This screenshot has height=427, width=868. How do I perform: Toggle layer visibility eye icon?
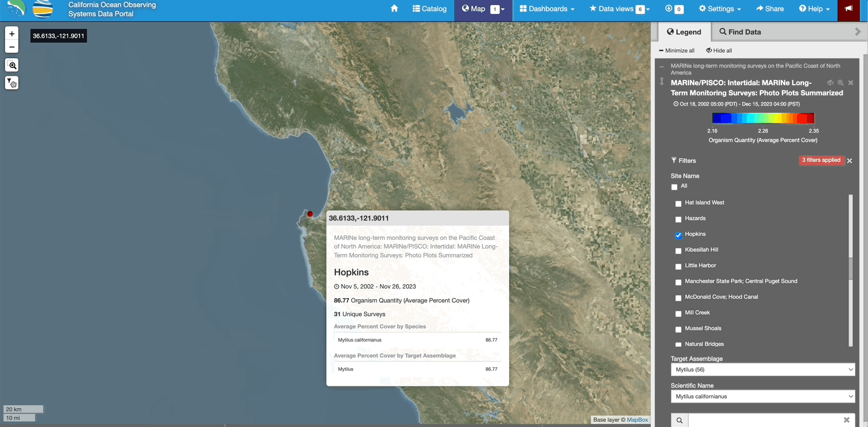click(x=830, y=83)
